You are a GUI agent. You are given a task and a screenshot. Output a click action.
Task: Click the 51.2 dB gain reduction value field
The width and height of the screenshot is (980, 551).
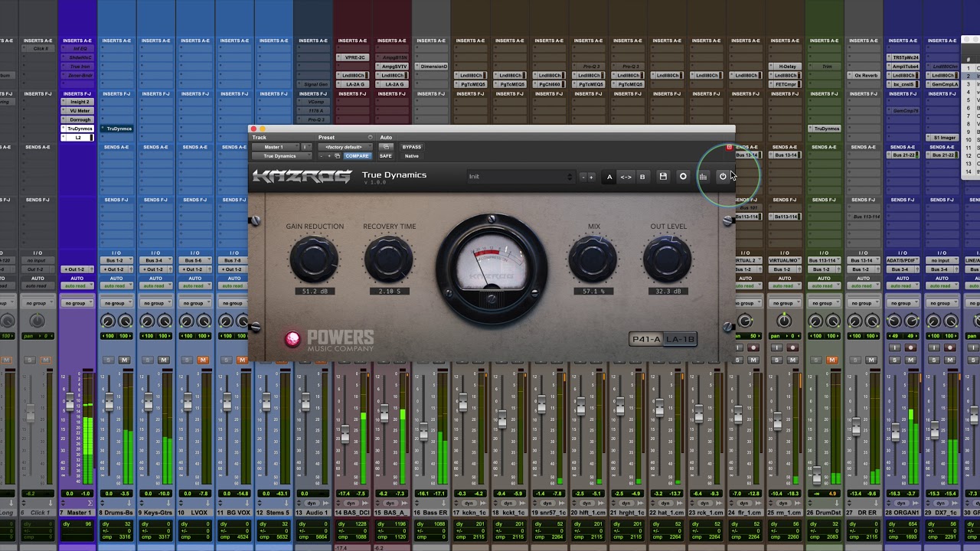[314, 292]
